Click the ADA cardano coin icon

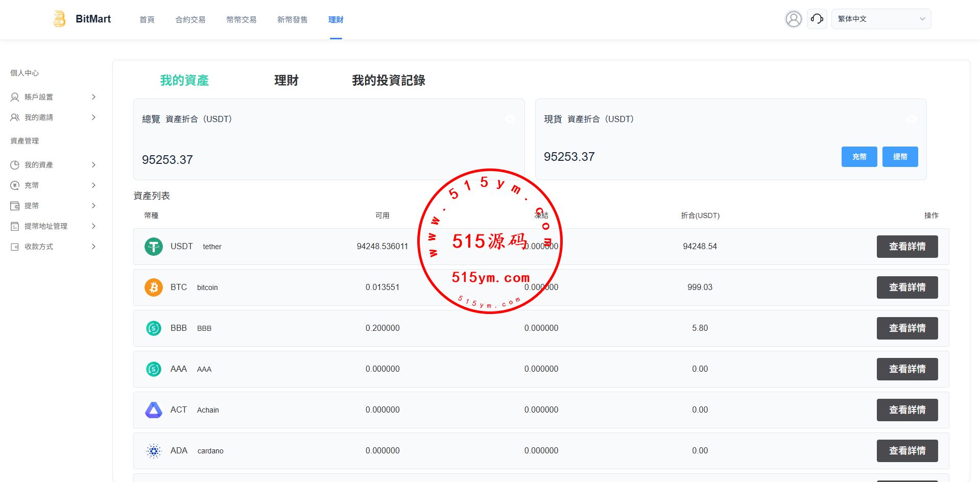tap(153, 451)
